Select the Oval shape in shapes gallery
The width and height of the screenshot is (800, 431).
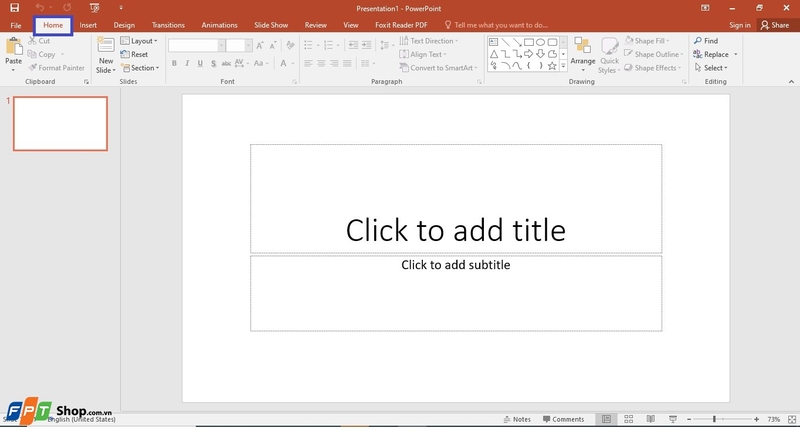click(x=540, y=42)
